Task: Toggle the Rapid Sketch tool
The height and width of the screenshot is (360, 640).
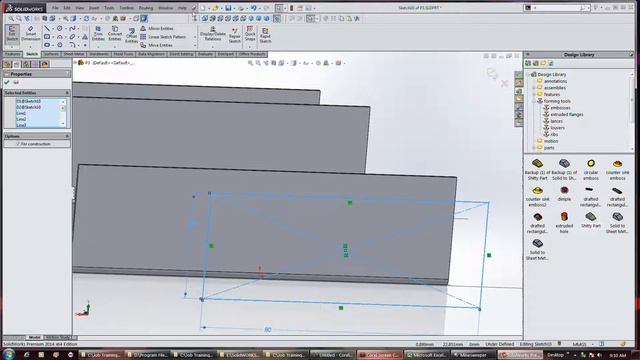Action: point(265,35)
